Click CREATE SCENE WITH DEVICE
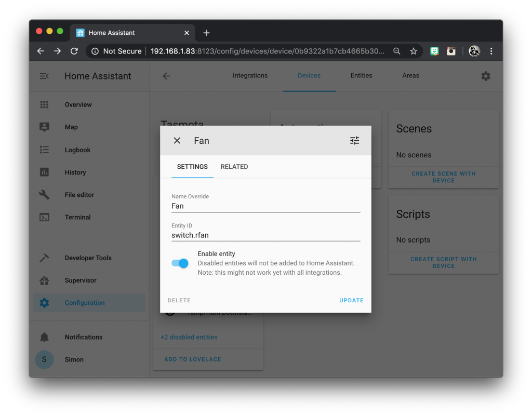This screenshot has height=416, width=532. point(444,177)
